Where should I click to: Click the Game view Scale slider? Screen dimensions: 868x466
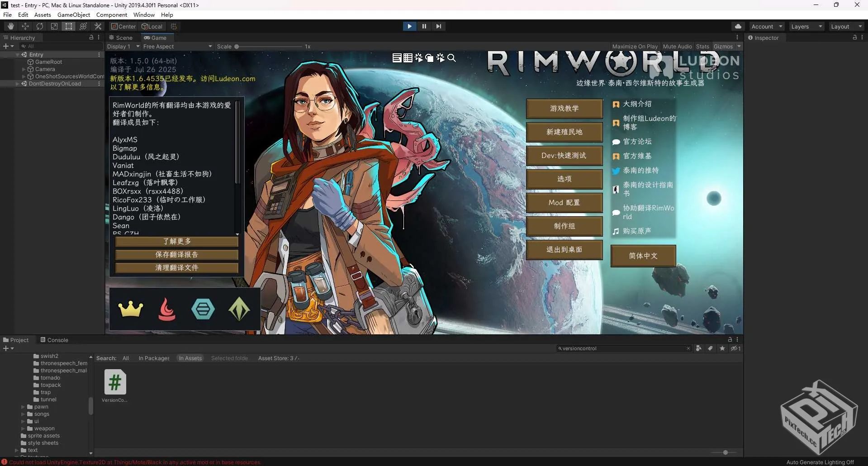[x=269, y=47]
